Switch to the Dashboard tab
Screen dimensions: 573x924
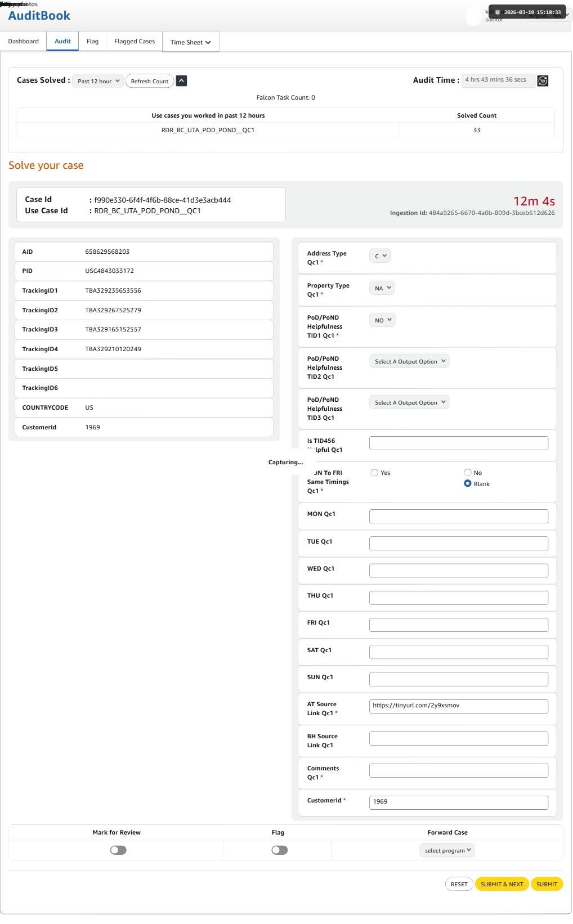(x=24, y=42)
